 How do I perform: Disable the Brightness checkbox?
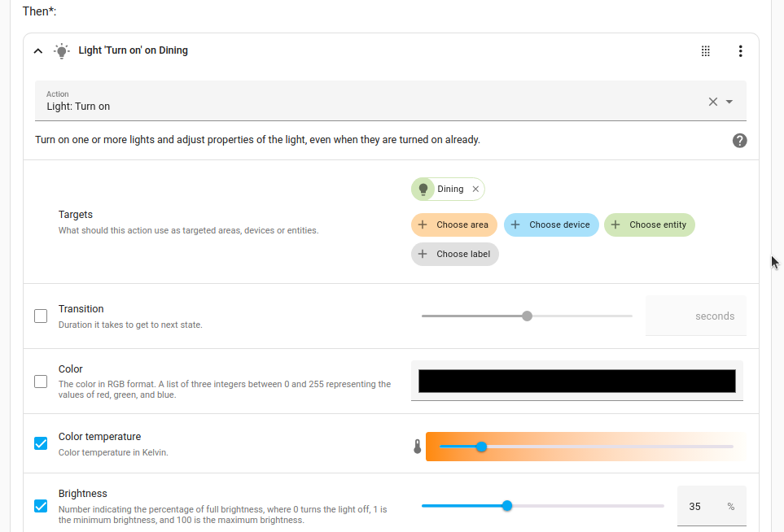point(41,506)
